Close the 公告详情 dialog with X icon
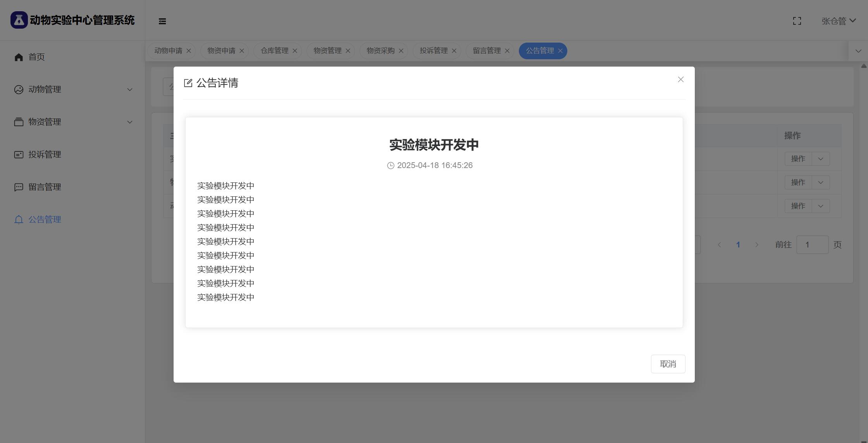The height and width of the screenshot is (443, 868). click(x=680, y=79)
